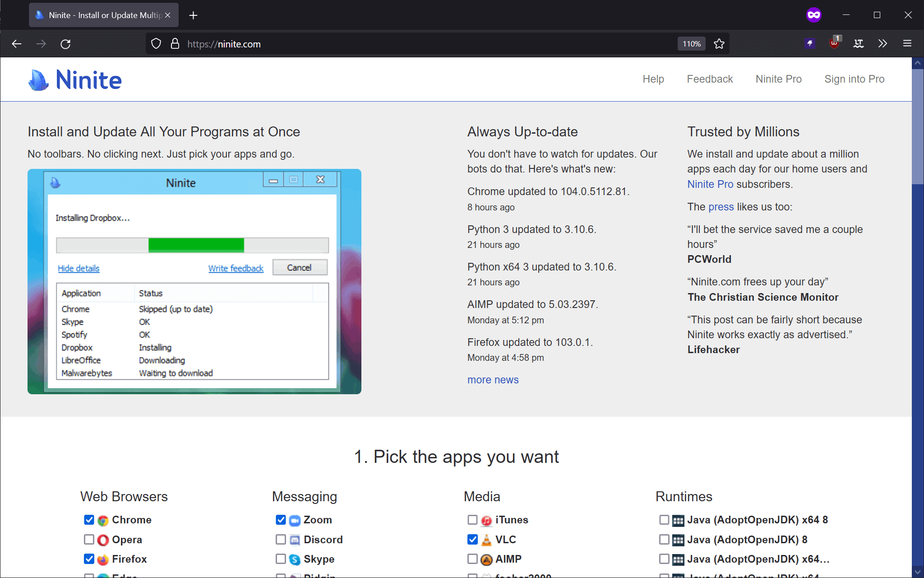Click the Ninite logo
This screenshot has height=578, width=924.
tap(75, 80)
